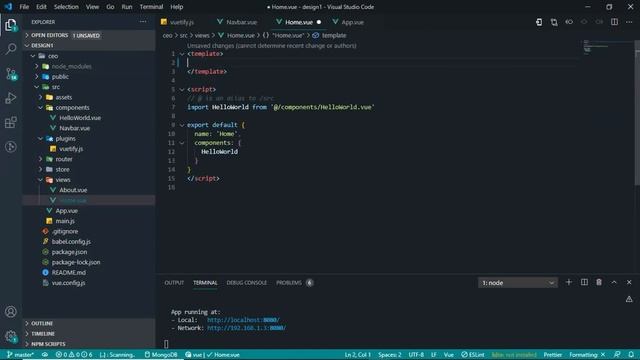Open HelloWorld.vue in the explorer tree
640x360 pixels.
(80, 118)
